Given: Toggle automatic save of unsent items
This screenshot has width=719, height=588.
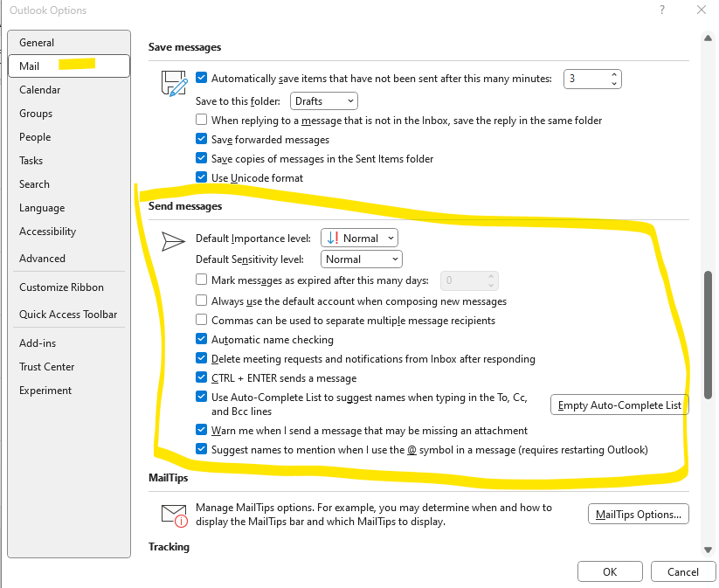Looking at the screenshot, I should [201, 78].
